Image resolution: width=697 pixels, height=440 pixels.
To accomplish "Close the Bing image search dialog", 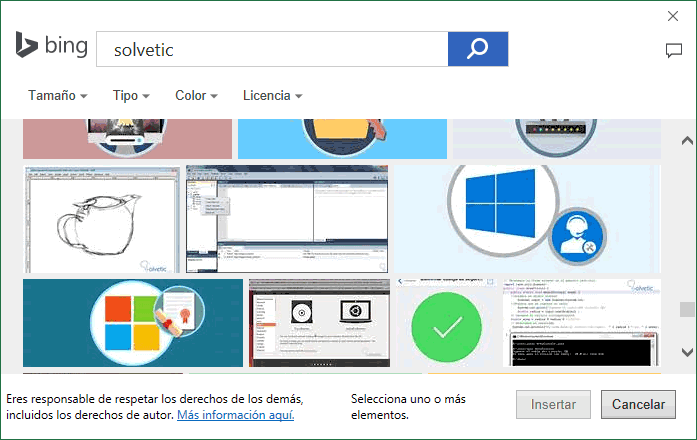I will [673, 16].
